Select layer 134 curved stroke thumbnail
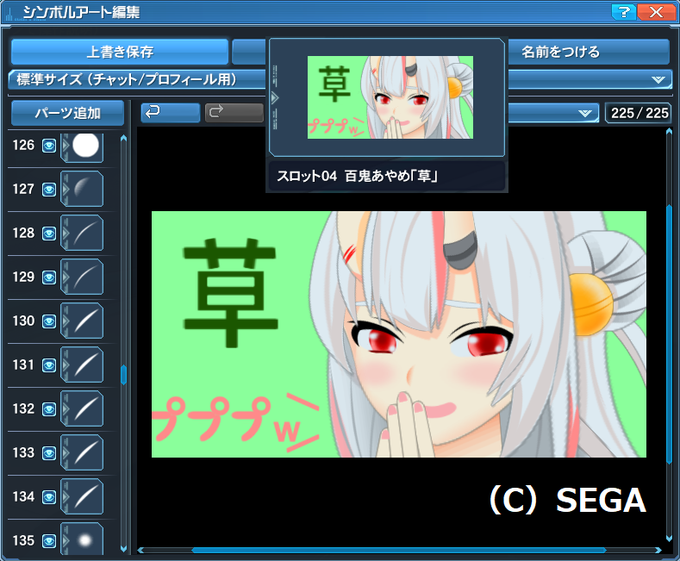This screenshot has width=680, height=561. [82, 497]
